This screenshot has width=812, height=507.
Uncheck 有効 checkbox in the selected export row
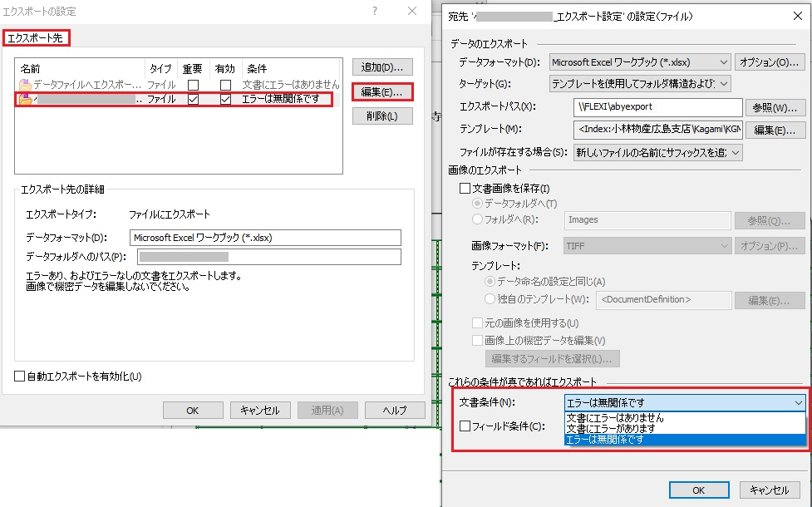pyautogui.click(x=225, y=99)
